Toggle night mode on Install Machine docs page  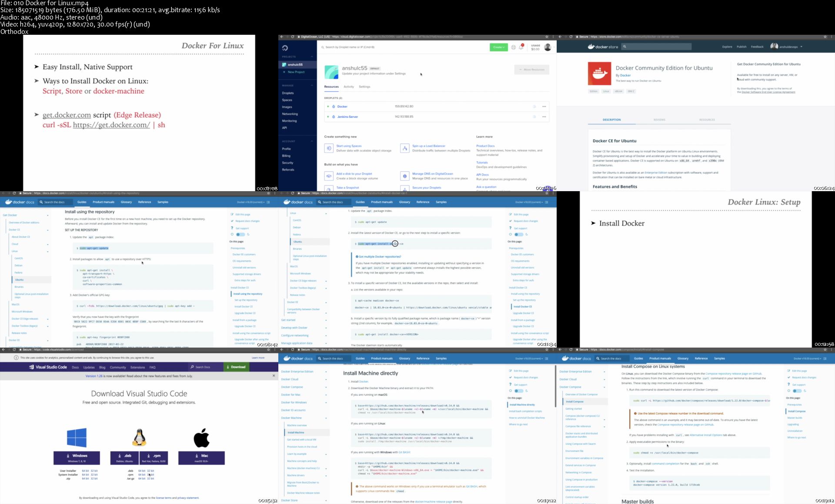click(519, 391)
